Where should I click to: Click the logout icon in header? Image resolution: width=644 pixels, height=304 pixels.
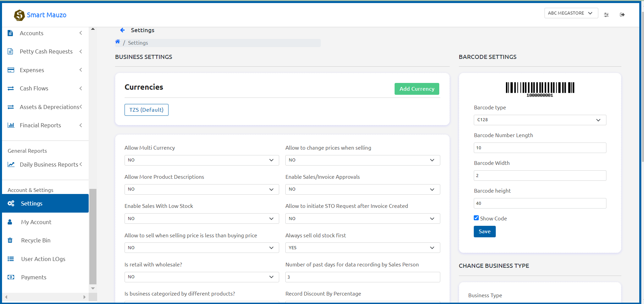pyautogui.click(x=622, y=15)
